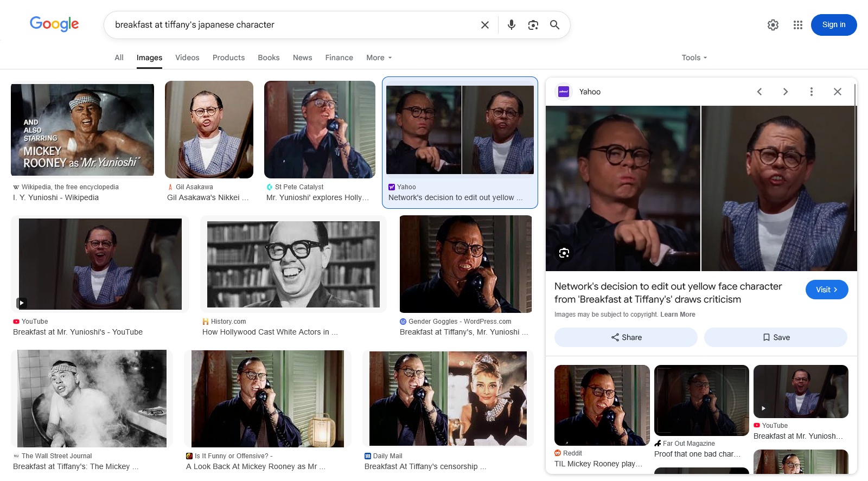Open the Reddit related image thumbnail
The image size is (868, 481).
coord(602,405)
